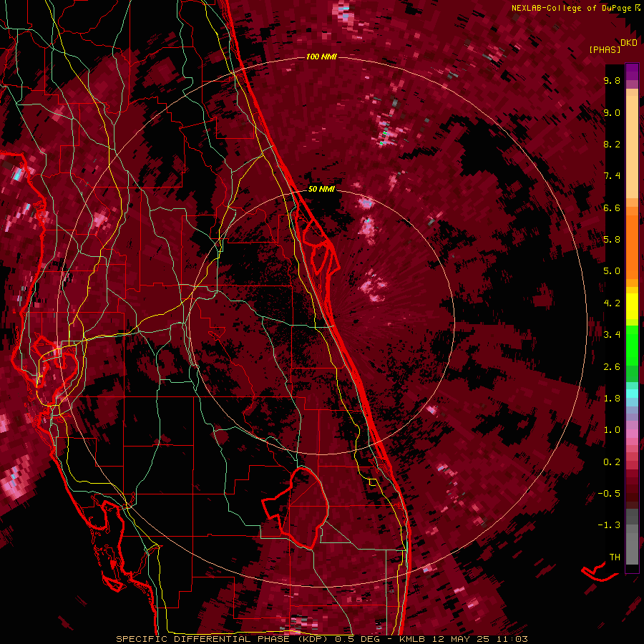Click the 4.2 value on color scale
The image size is (644, 644).
(x=612, y=303)
